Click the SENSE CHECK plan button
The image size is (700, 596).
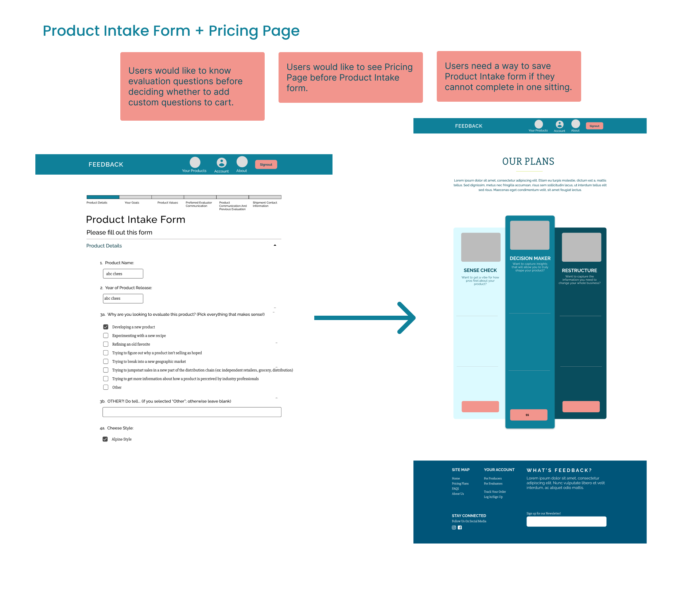click(480, 408)
